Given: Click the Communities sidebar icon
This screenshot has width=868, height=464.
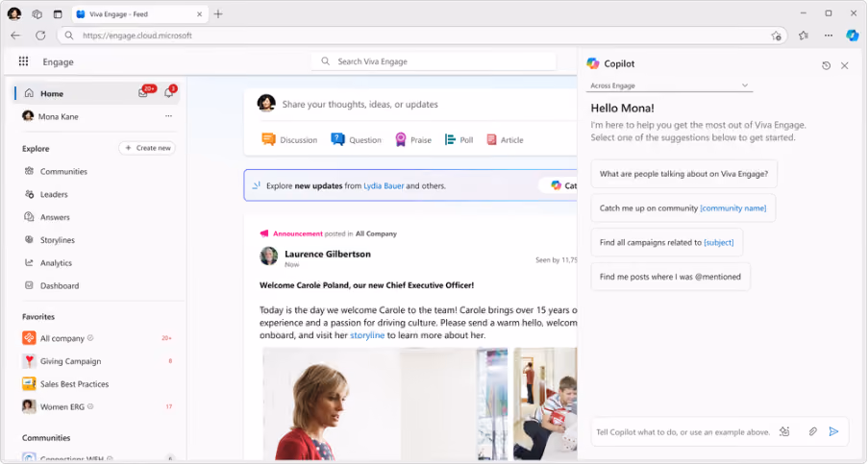Looking at the screenshot, I should [x=29, y=171].
